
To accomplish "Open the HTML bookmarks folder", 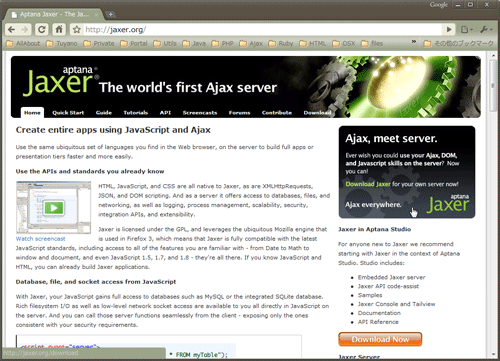I will 313,44.
